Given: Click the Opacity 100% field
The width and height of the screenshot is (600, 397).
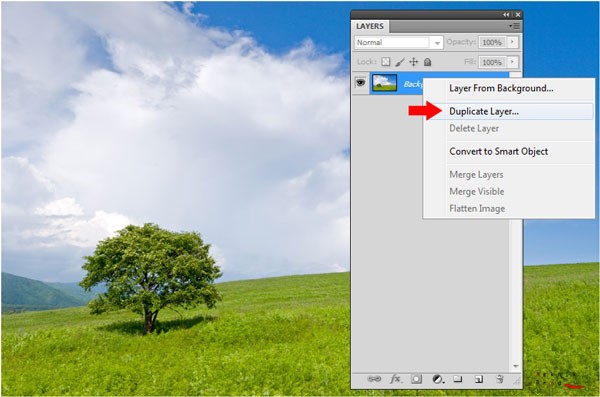Looking at the screenshot, I should click(492, 42).
